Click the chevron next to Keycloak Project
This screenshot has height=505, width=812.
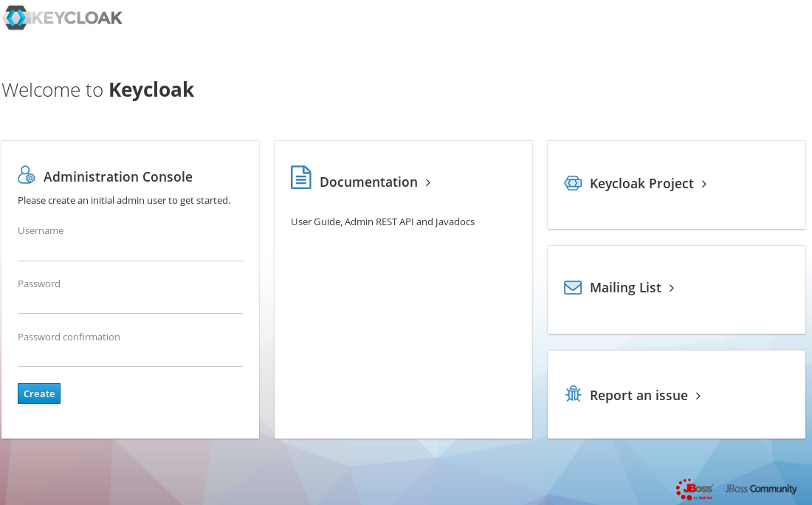point(704,184)
